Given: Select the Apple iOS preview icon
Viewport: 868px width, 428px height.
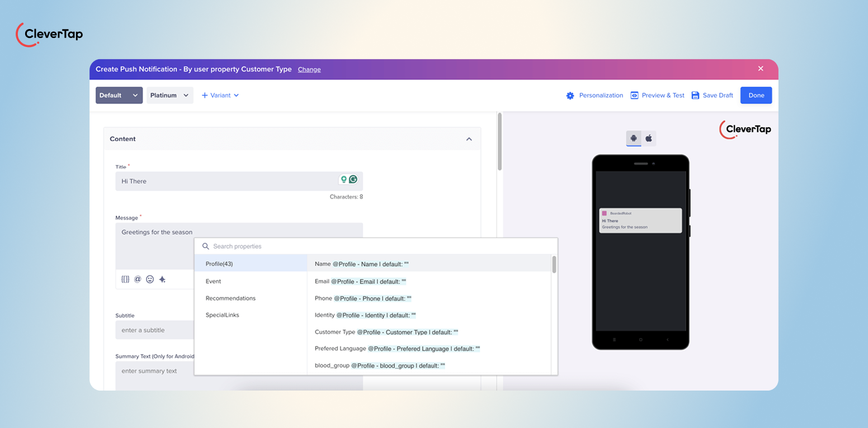Looking at the screenshot, I should (649, 138).
